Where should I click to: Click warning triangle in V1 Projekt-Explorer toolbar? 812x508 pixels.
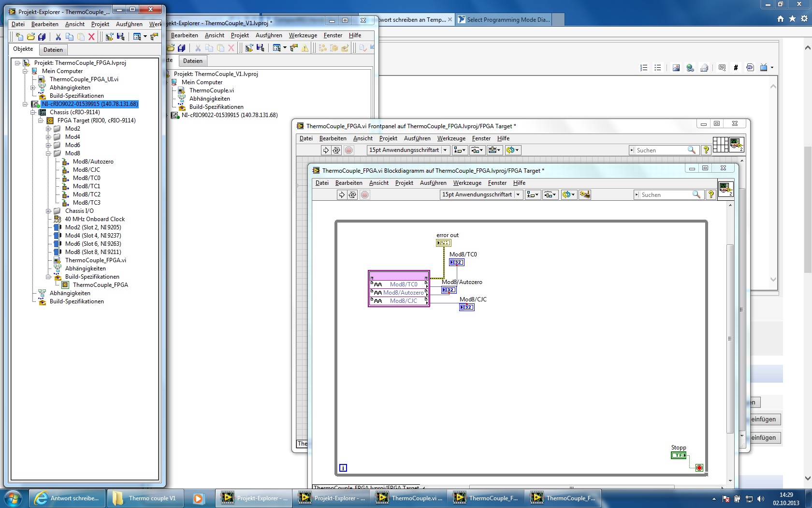click(x=305, y=48)
